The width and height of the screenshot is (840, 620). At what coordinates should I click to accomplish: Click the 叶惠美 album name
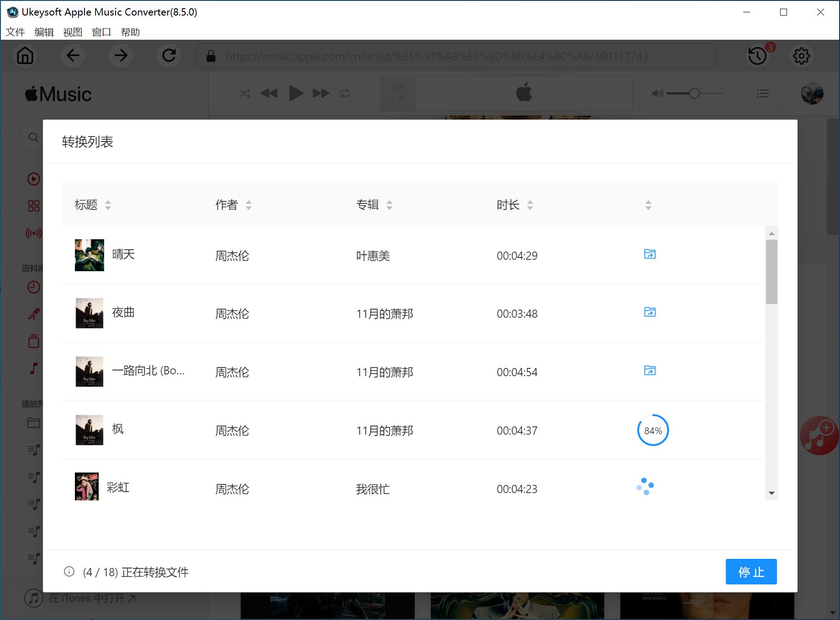pos(373,256)
